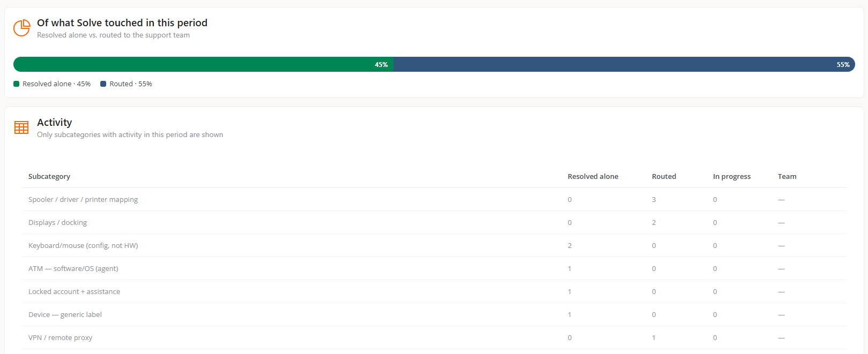Screen dimensions: 868x354
Task: Click the 'Of what Solve touched in this period' heading
Action: 122,22
